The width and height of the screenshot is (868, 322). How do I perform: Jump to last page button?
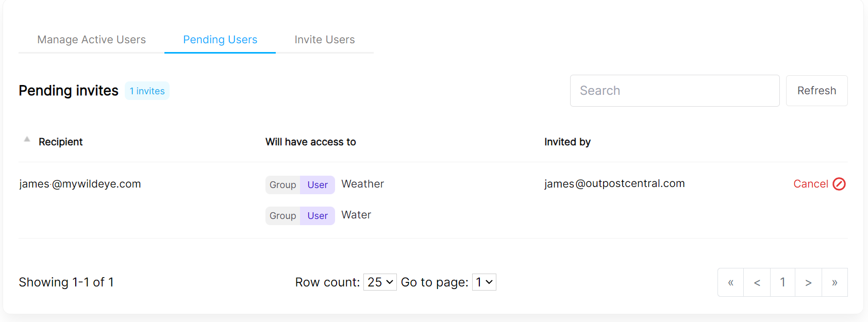click(x=834, y=282)
